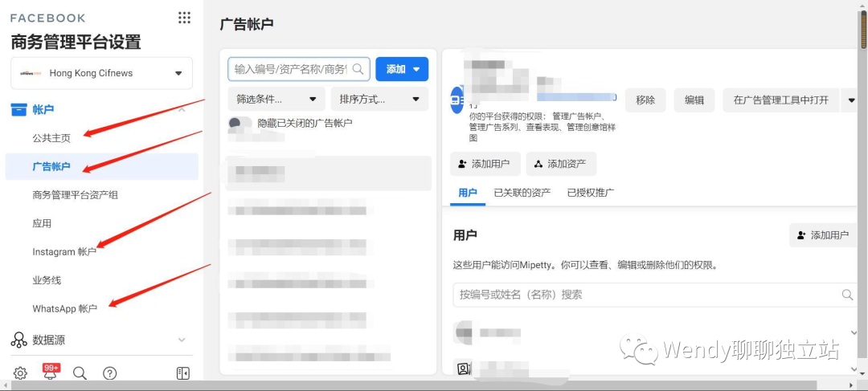Image resolution: width=868 pixels, height=391 pixels.
Task: Open arrow next to 在广告管理工具中打开
Action: (851, 100)
